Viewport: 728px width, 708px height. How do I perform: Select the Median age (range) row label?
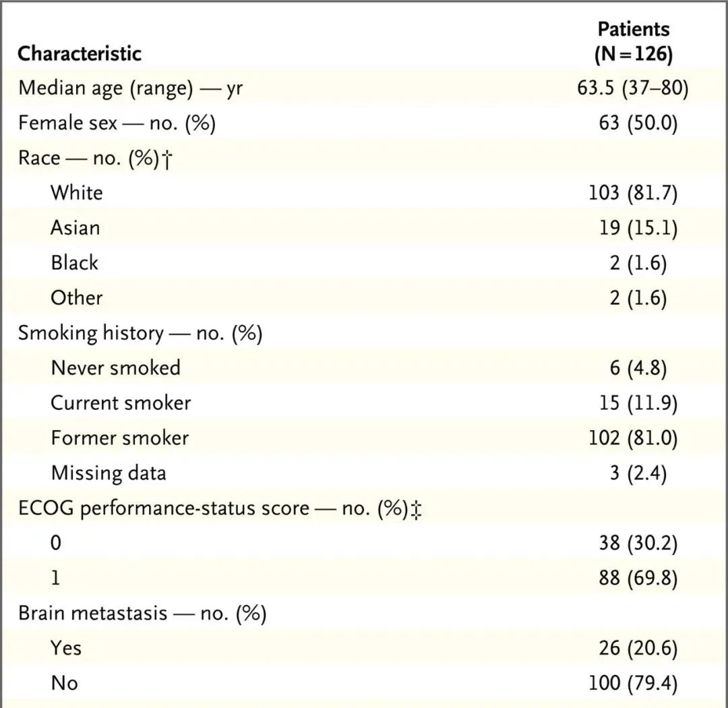131,88
